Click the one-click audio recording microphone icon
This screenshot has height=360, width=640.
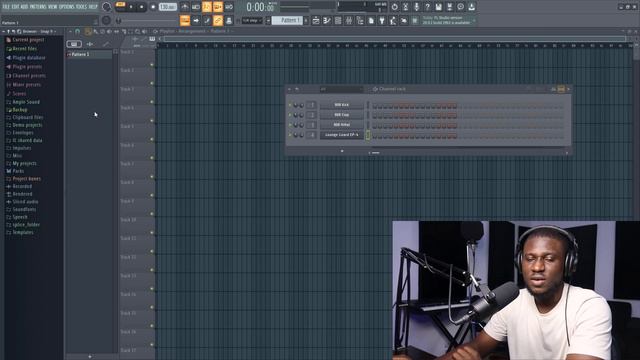click(x=416, y=7)
